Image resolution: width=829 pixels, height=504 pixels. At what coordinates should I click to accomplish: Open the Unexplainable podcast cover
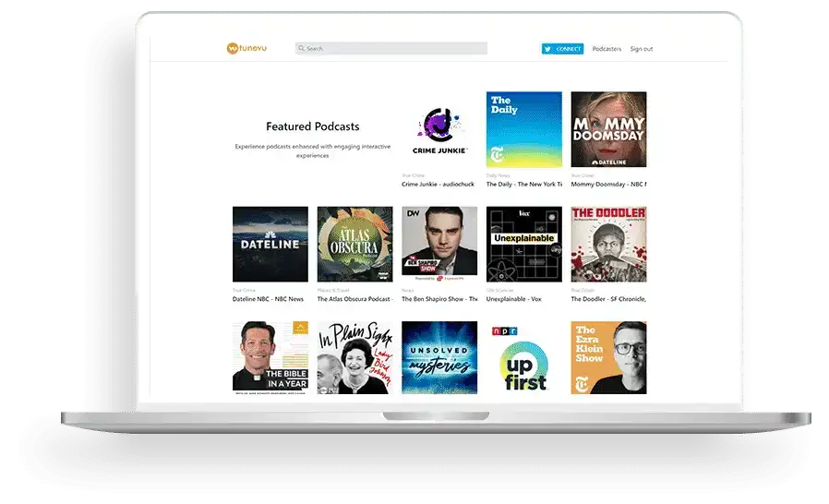(523, 244)
